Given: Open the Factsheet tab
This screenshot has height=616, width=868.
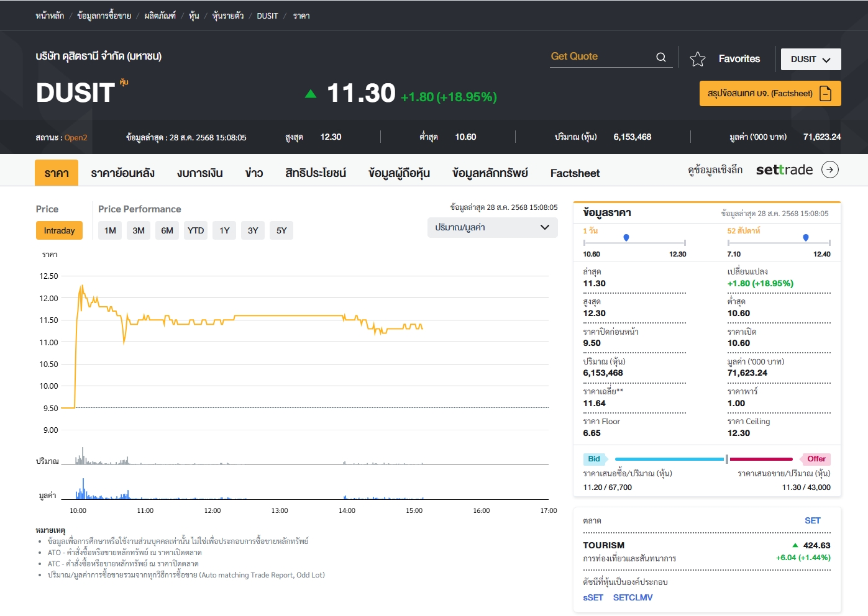Looking at the screenshot, I should pyautogui.click(x=575, y=173).
